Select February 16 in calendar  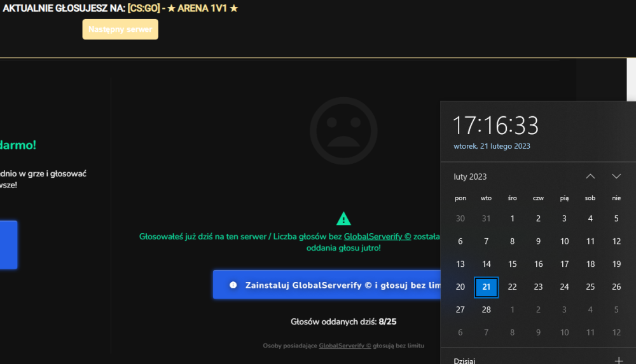(538, 264)
